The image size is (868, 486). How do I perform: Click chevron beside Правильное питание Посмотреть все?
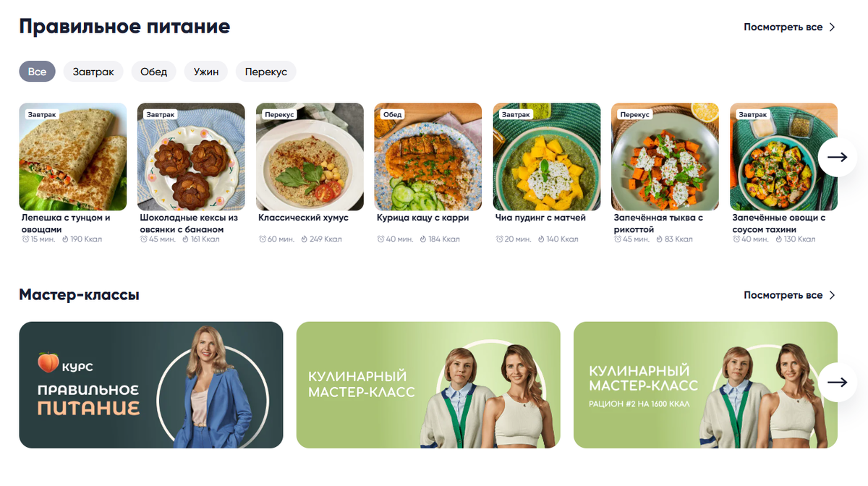click(832, 27)
